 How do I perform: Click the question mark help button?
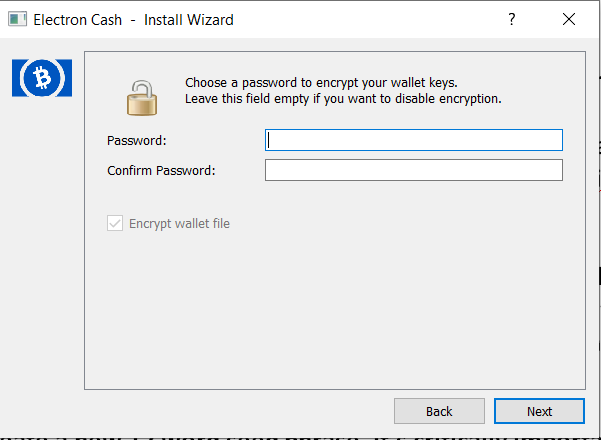(512, 19)
